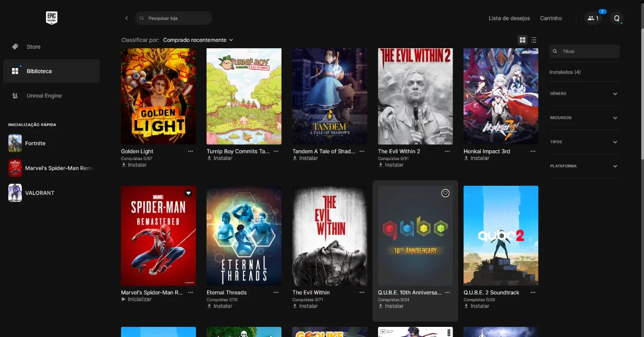The height and width of the screenshot is (337, 644).
Task: Click the VALORANT quick launch label
Action: pos(40,193)
